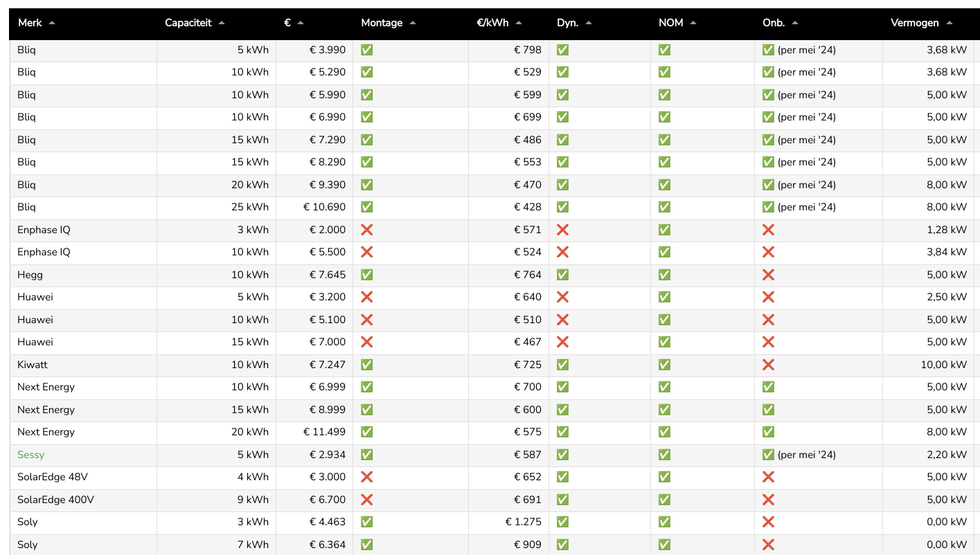Click the Dyn. checkmark for Next Energy 15 kWh
Image resolution: width=980 pixels, height=555 pixels.
click(562, 410)
